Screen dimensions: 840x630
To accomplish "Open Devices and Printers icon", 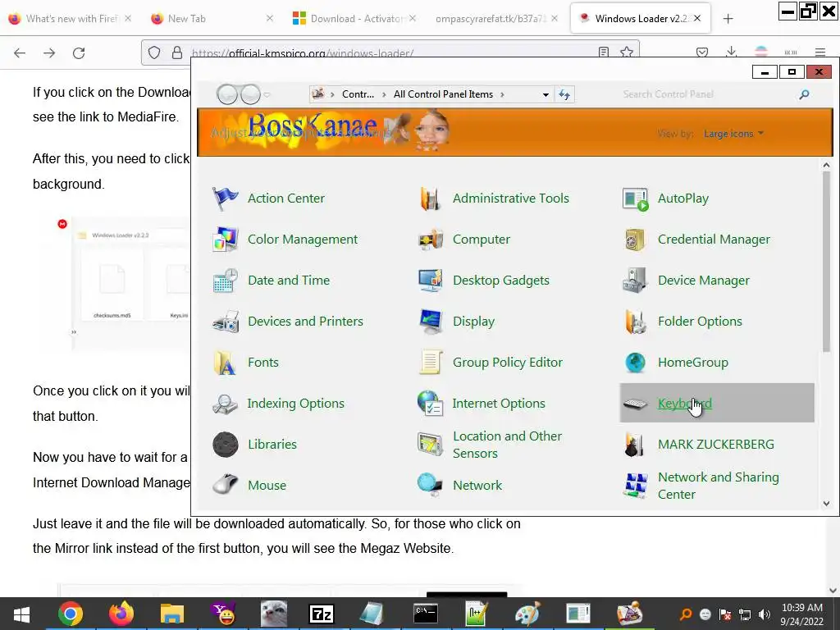I will pos(225,322).
